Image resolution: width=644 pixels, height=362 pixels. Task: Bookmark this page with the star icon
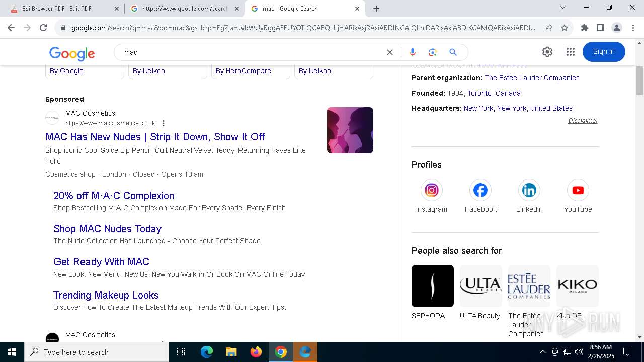pos(565,28)
